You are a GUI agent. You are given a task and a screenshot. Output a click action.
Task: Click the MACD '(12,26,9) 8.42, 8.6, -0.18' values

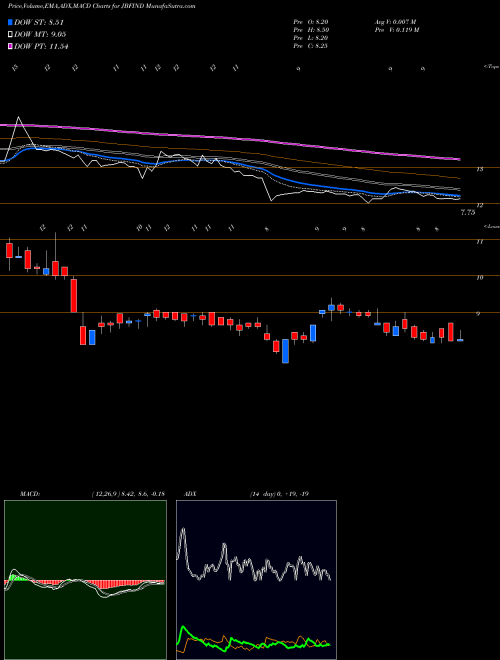[128, 494]
